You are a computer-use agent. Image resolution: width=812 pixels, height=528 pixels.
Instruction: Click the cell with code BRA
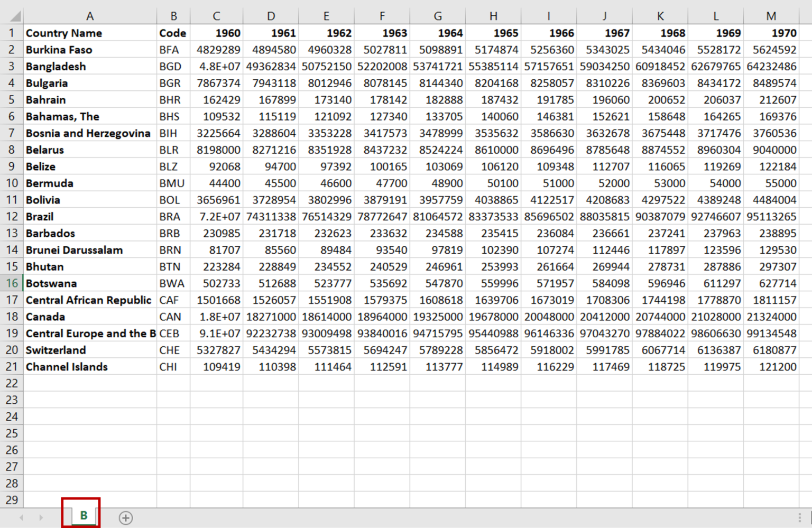pyautogui.click(x=173, y=216)
